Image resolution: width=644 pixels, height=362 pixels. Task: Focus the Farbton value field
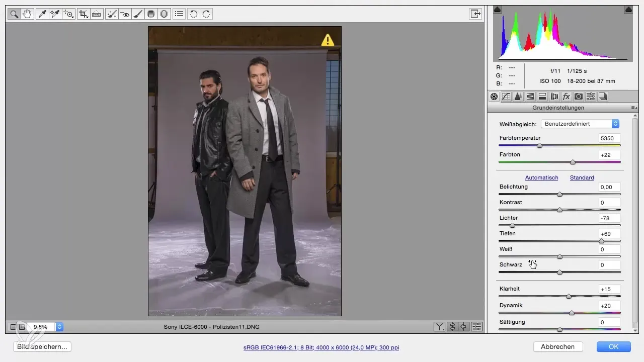tap(610, 155)
